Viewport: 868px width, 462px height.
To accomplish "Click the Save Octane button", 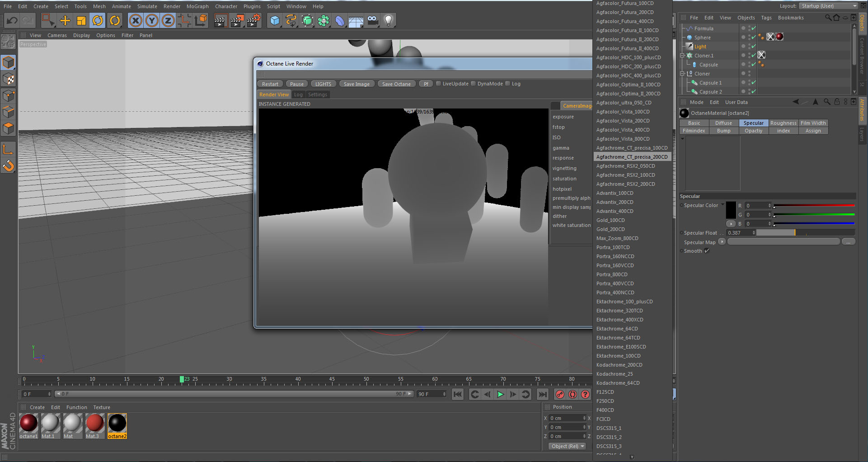I will point(396,84).
